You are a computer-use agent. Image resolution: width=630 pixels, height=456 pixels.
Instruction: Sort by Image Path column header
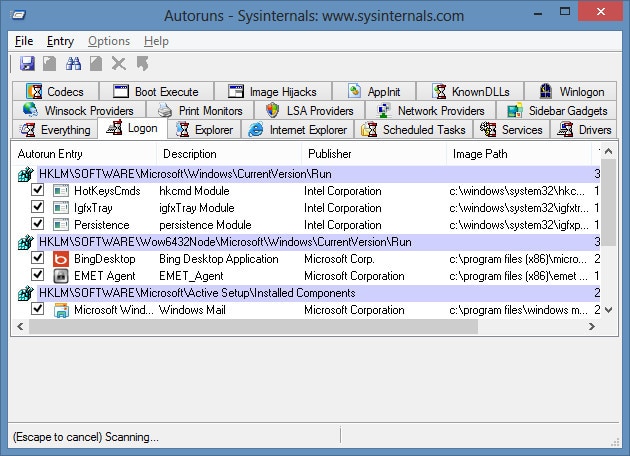519,154
